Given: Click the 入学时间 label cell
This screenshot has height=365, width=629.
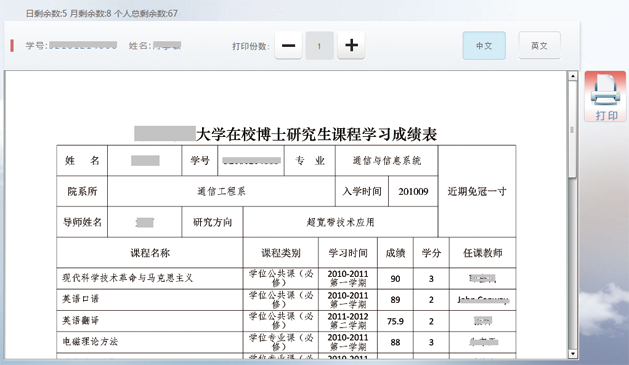Looking at the screenshot, I should click(x=362, y=191).
